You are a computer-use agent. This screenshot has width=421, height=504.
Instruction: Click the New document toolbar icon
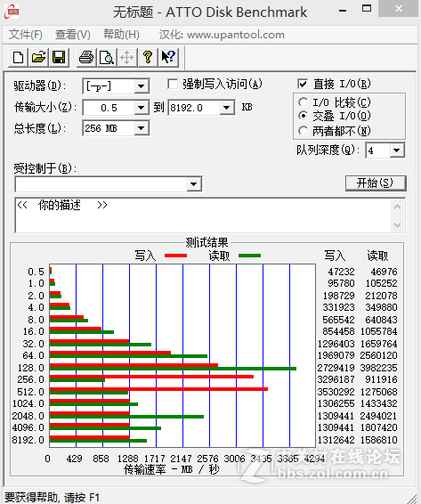coord(19,58)
